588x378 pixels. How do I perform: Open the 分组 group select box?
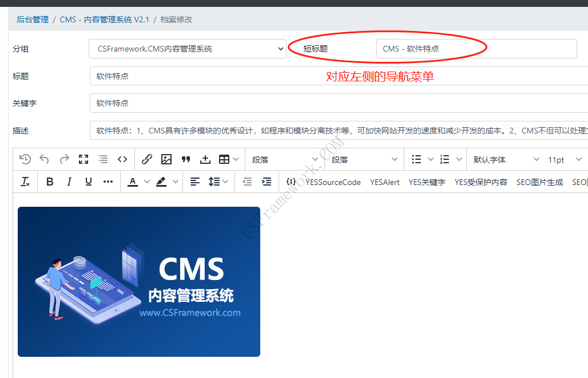pos(188,49)
